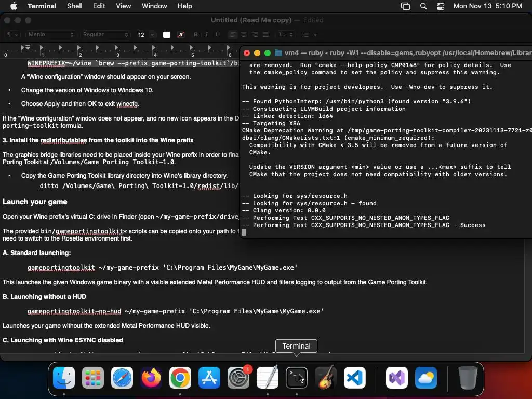This screenshot has width=532, height=399.
Task: Open Finder from the Dock
Action: click(x=64, y=377)
